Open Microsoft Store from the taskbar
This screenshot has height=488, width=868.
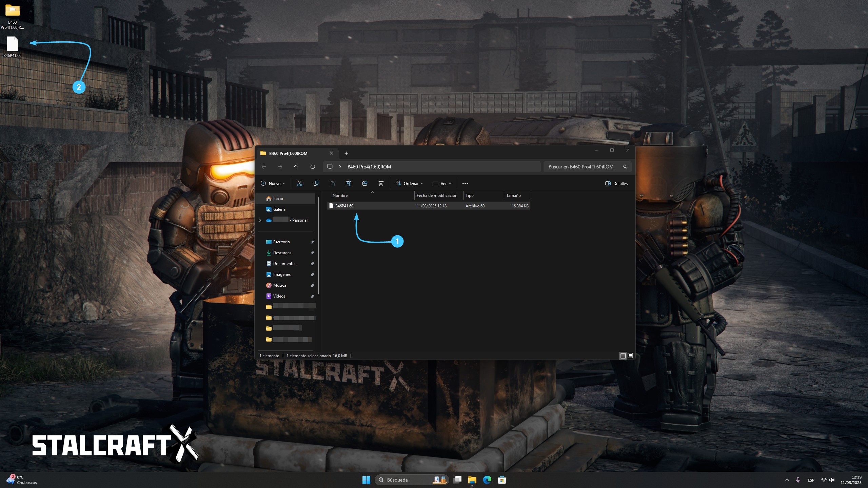click(502, 480)
